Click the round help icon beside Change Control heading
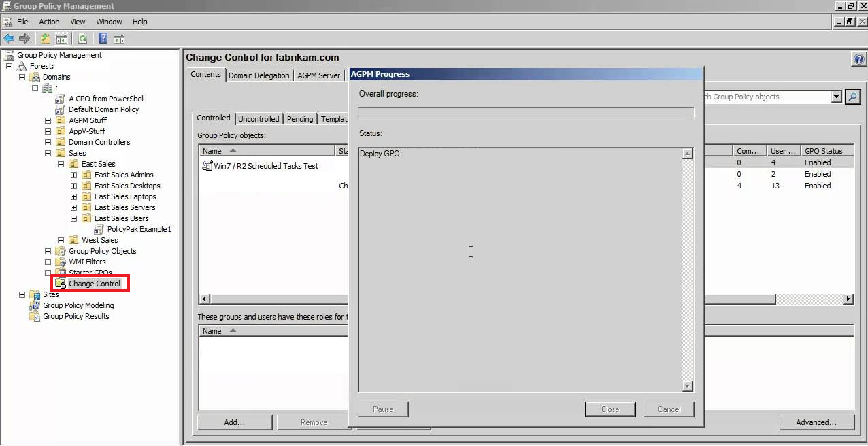 [858, 60]
